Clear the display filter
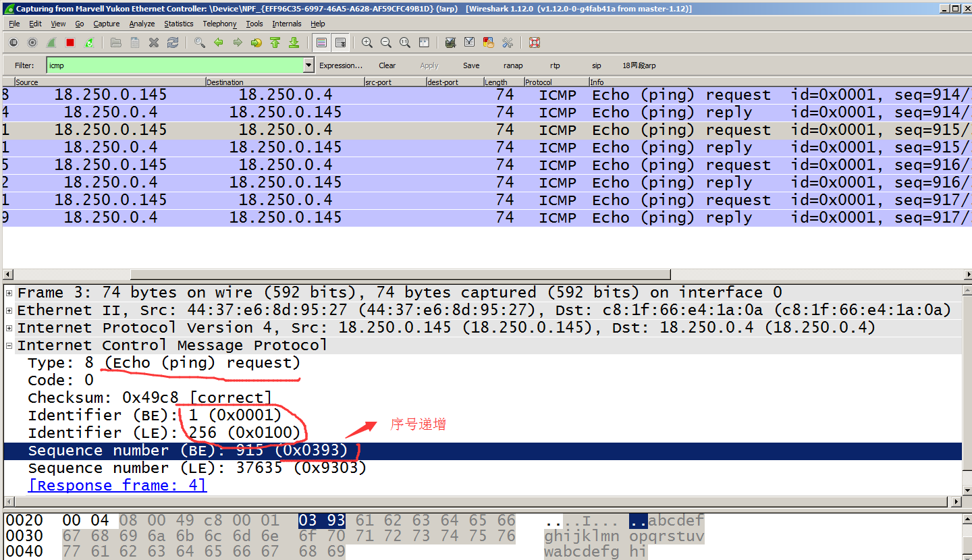 pyautogui.click(x=387, y=65)
